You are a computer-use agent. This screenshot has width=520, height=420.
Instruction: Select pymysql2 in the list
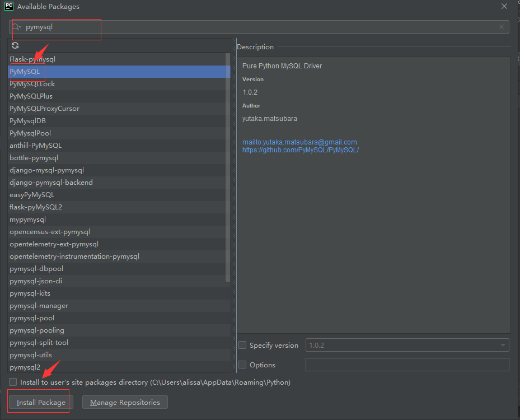119,367
